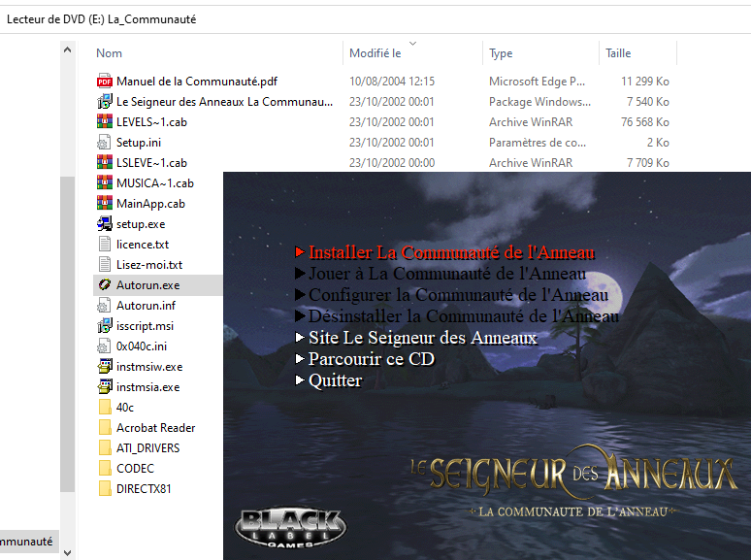This screenshot has height=560, width=751.
Task: Click Désinstaller la Communauté de l'Anneau
Action: click(457, 316)
